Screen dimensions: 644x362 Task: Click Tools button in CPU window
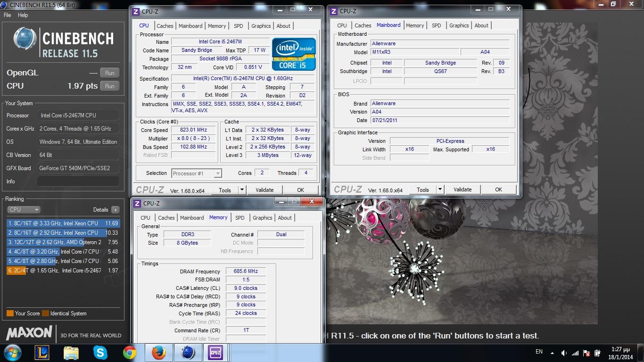pyautogui.click(x=225, y=190)
